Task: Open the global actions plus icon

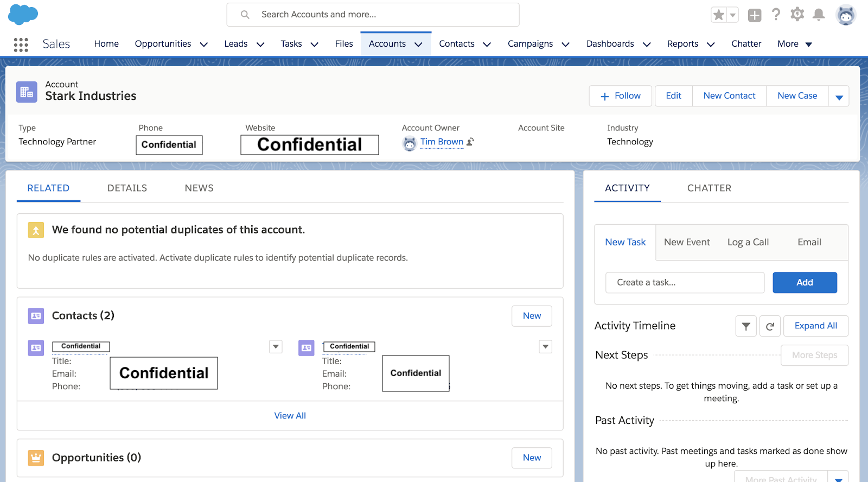Action: click(x=754, y=15)
